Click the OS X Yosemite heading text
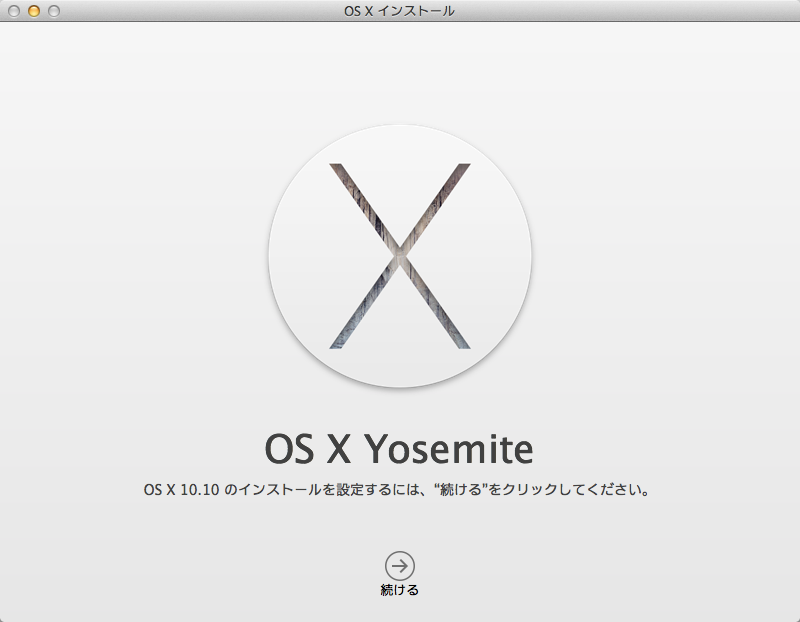 [x=399, y=449]
